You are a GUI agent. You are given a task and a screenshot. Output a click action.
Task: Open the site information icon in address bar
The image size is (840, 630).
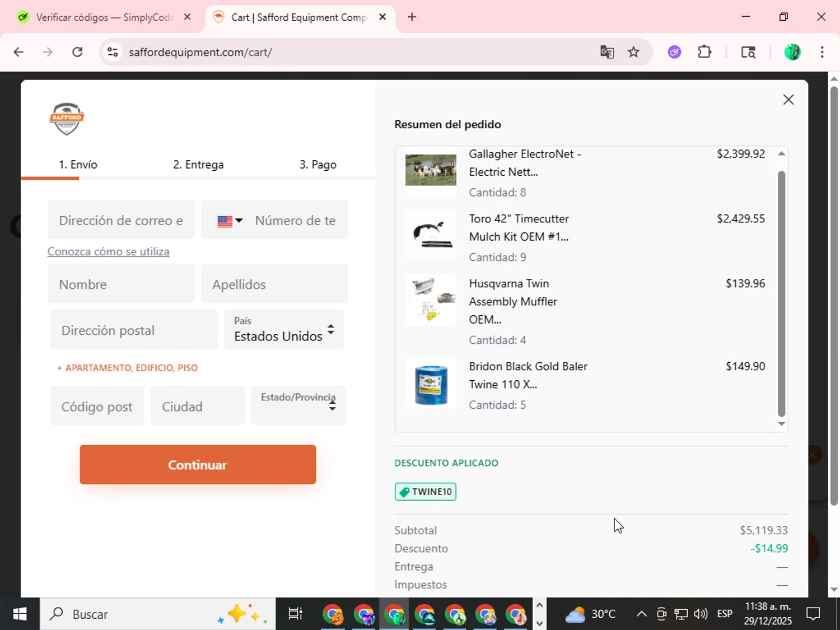[113, 52]
